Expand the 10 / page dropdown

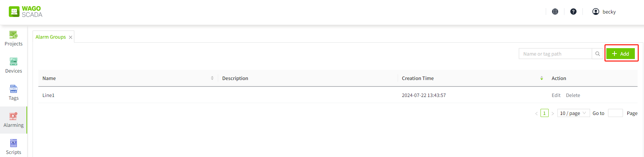573,113
